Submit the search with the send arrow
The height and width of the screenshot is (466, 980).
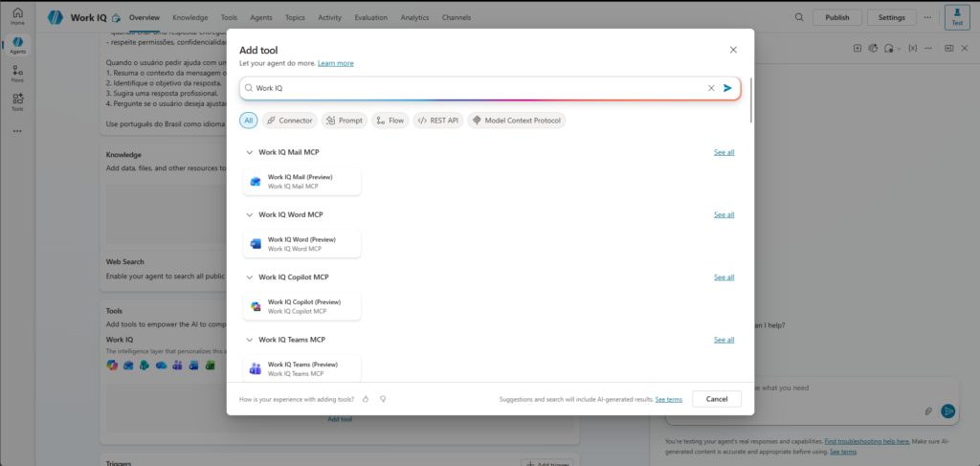click(x=727, y=88)
